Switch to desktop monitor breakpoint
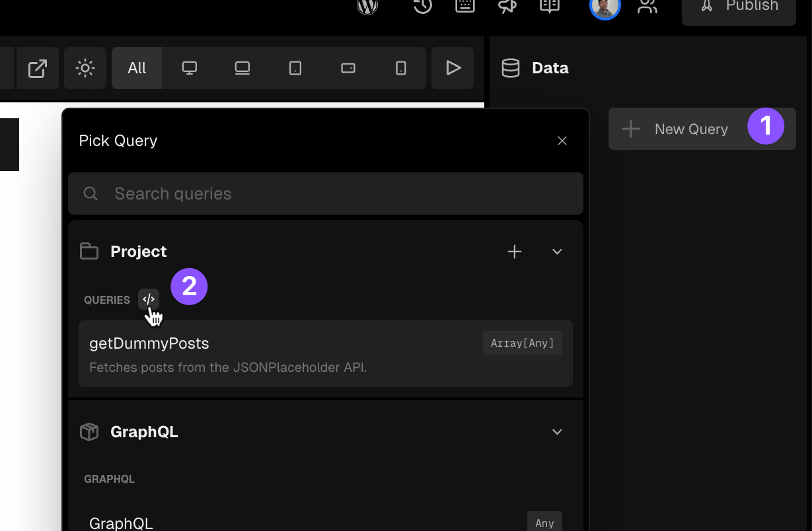This screenshot has width=812, height=531. pos(190,68)
